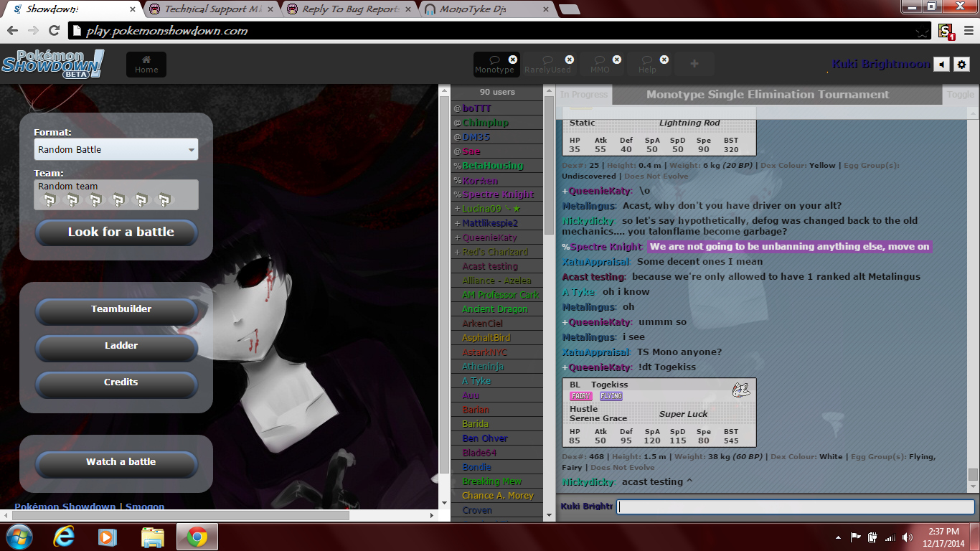This screenshot has width=980, height=551.
Task: Open Action Center flag in system tray
Action: click(x=856, y=537)
